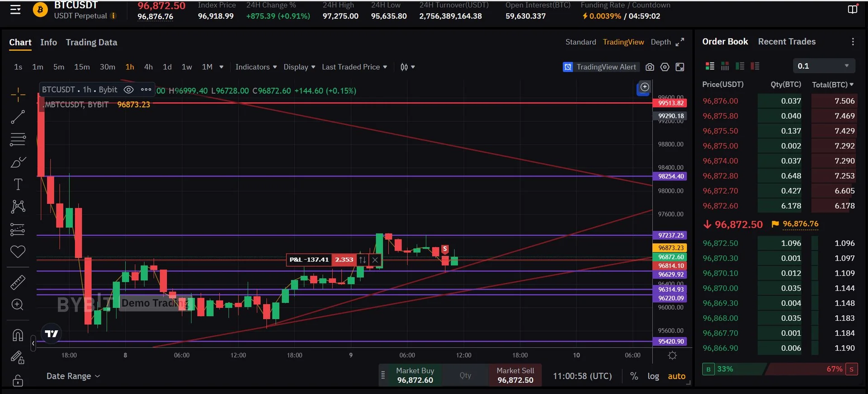Click the quick-trade panel drag handle dots
The width and height of the screenshot is (868, 394).
pyautogui.click(x=383, y=375)
